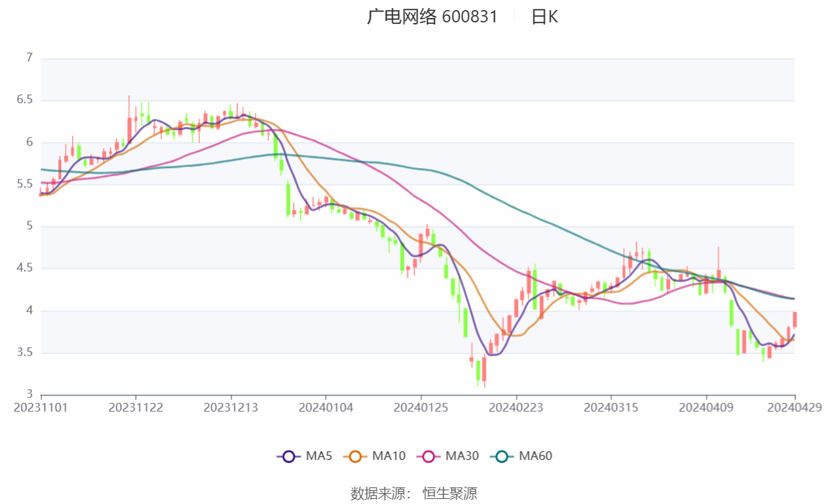Hide the MA10 line using its legend label
Image resolution: width=828 pixels, height=504 pixels.
pos(389,456)
